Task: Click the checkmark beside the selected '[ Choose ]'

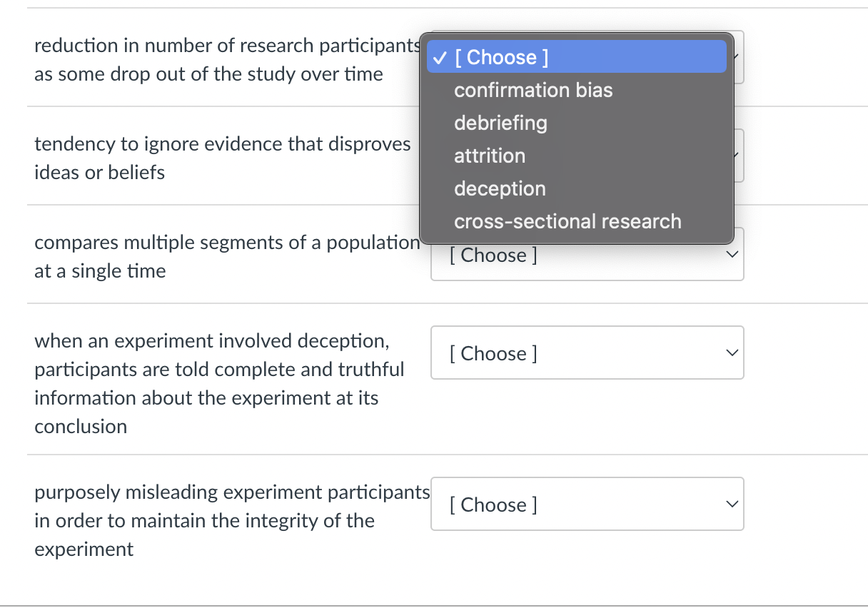Action: [440, 57]
